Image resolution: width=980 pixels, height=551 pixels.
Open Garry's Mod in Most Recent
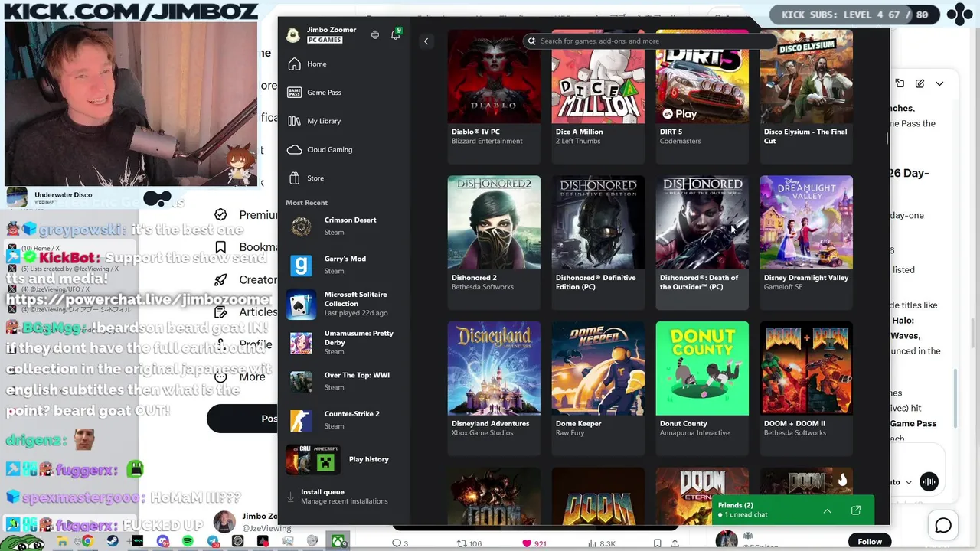(x=343, y=265)
